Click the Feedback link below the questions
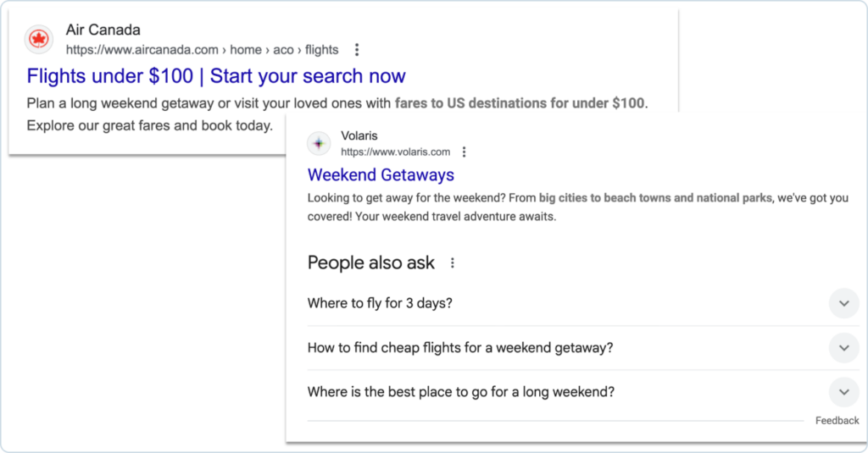Screen dimensions: 868x453 [x=837, y=421]
